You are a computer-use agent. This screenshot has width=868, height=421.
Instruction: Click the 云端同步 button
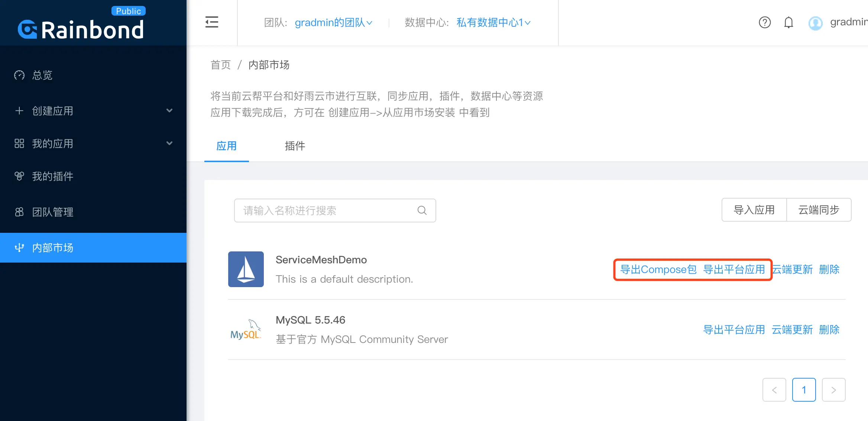point(819,210)
